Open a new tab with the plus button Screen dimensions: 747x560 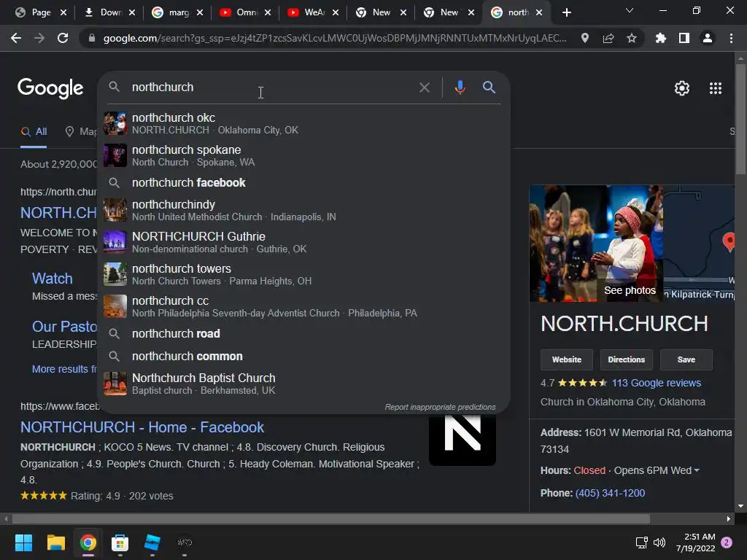coord(566,12)
